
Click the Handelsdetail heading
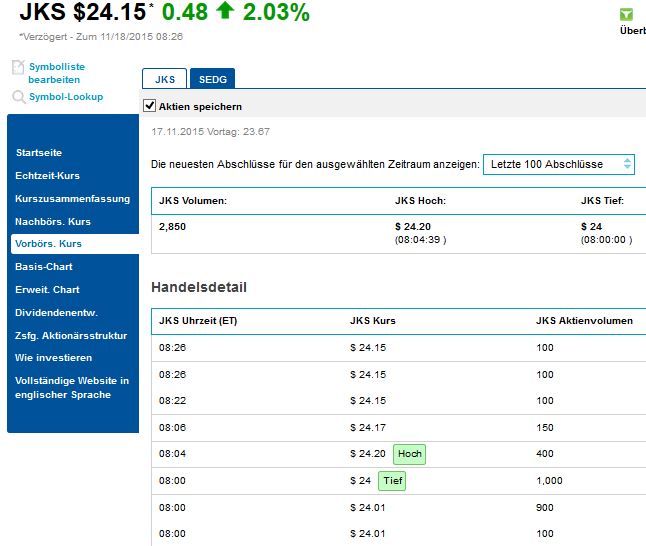coord(199,287)
